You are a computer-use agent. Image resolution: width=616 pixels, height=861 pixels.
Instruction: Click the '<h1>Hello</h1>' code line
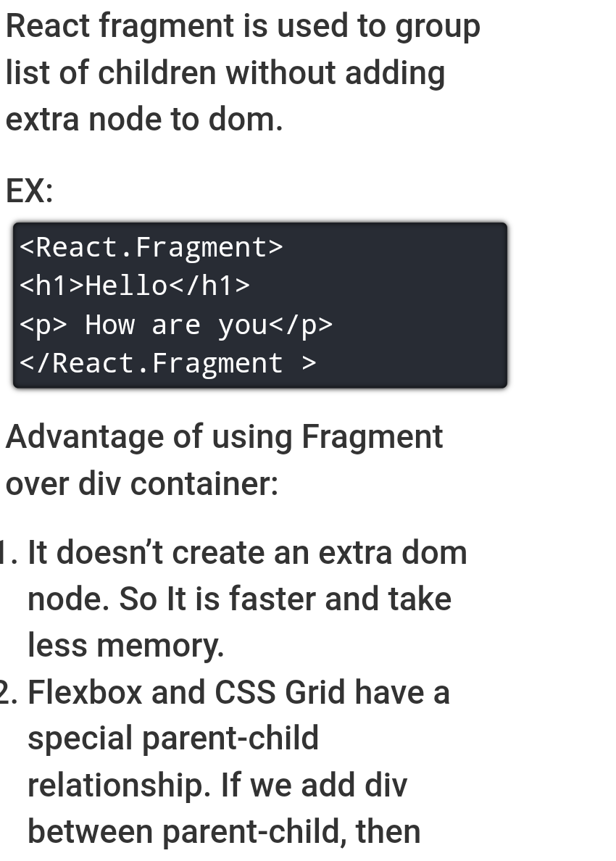(135, 286)
